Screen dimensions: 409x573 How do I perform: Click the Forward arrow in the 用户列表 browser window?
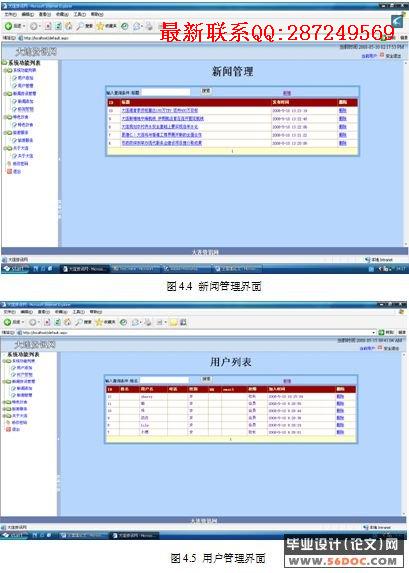coord(33,322)
